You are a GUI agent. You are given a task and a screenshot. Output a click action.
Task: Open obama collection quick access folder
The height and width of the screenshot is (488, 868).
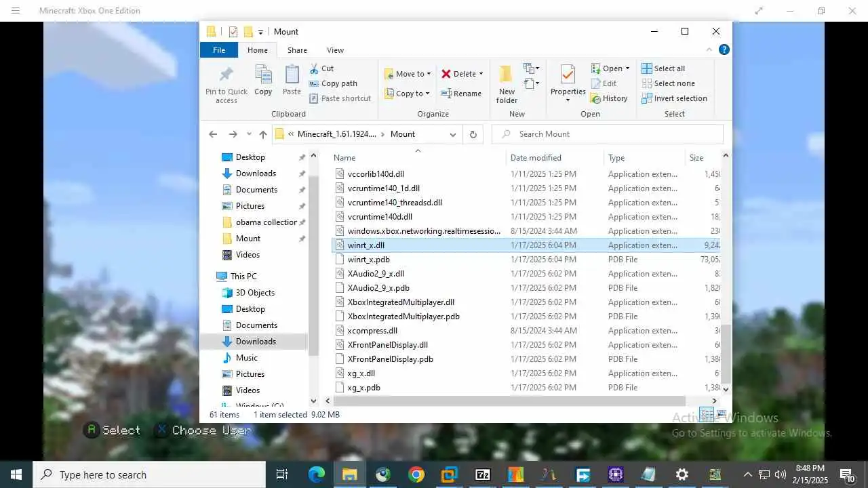point(266,222)
